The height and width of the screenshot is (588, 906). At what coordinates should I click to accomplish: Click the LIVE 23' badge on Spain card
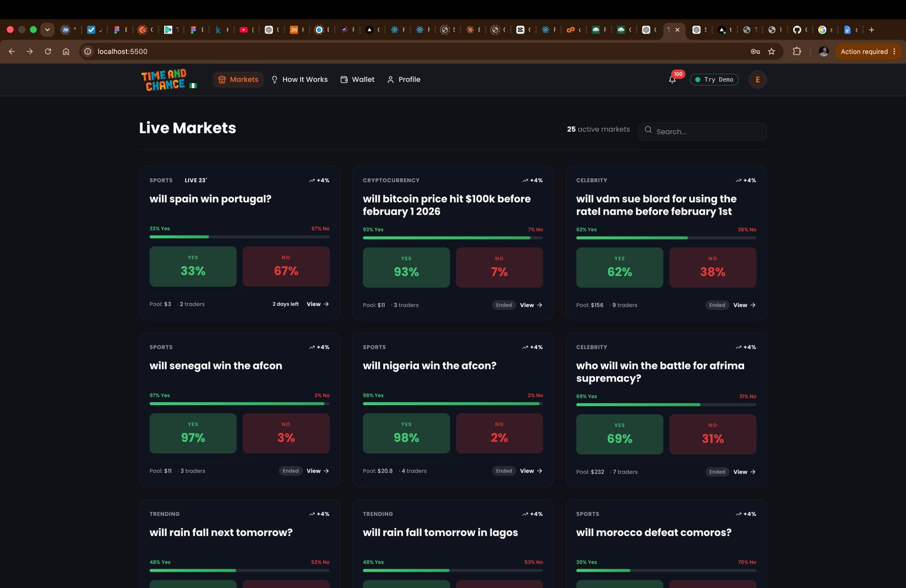196,181
